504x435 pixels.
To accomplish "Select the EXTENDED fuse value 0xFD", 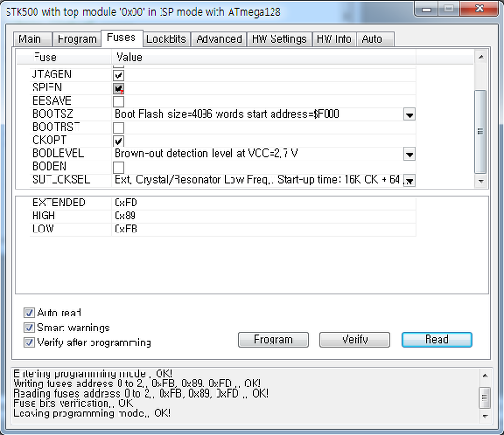I will pyautogui.click(x=126, y=203).
